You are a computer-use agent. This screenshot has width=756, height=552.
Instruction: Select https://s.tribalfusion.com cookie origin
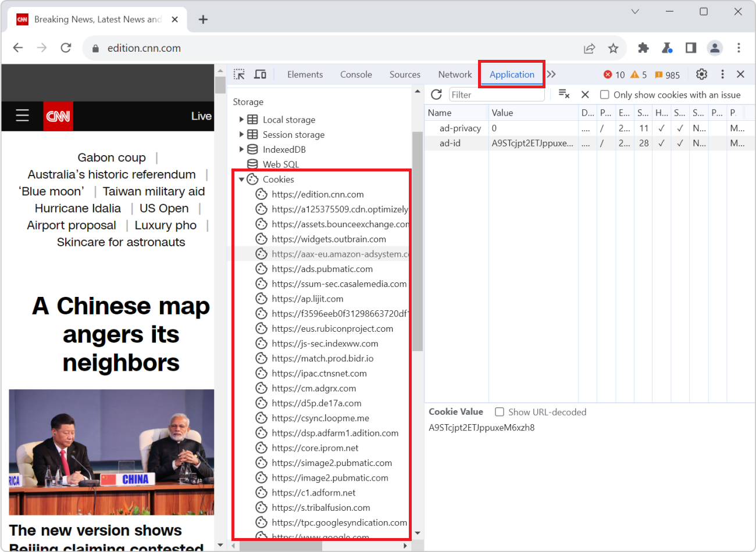[320, 508]
